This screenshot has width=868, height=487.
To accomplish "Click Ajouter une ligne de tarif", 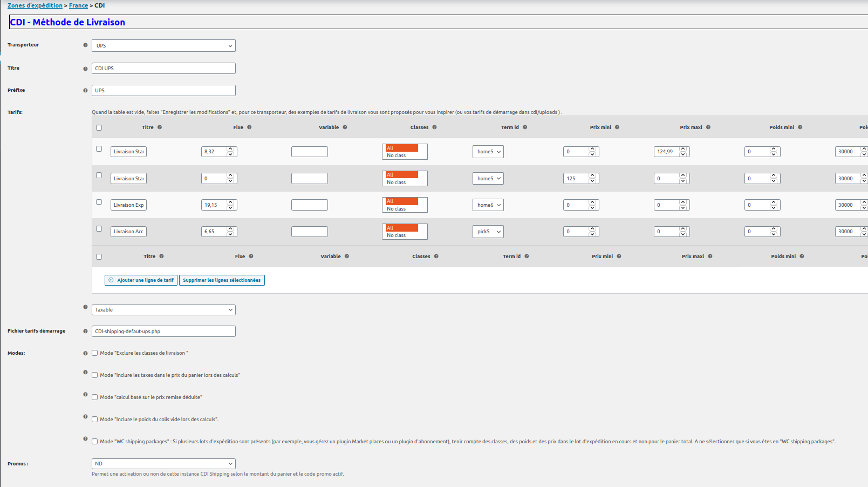I will click(141, 280).
